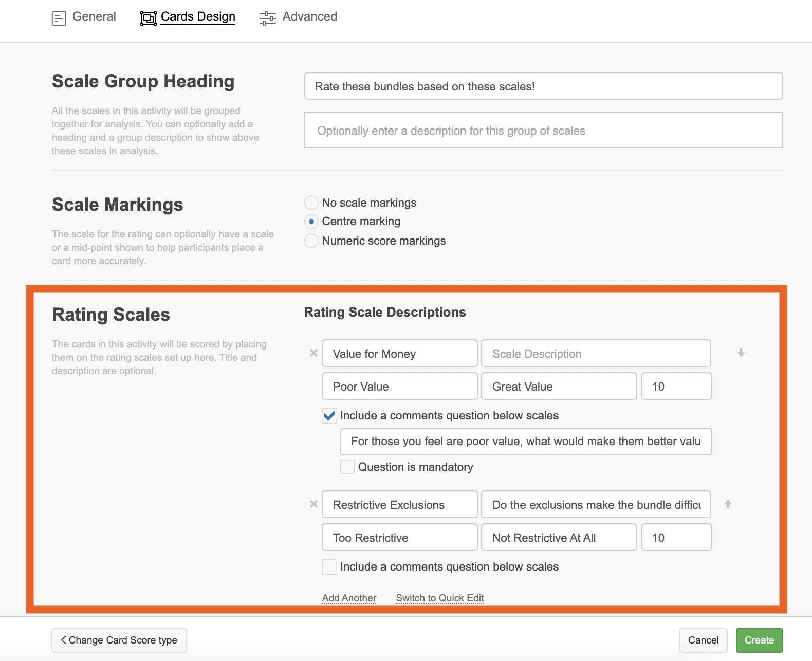The height and width of the screenshot is (661, 812).
Task: Enable comments question under Restrictive Exclusions
Action: point(329,567)
